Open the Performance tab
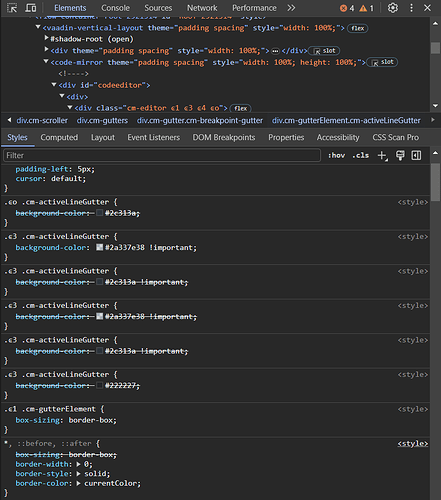Image resolution: width=441 pixels, height=500 pixels. coord(254,8)
